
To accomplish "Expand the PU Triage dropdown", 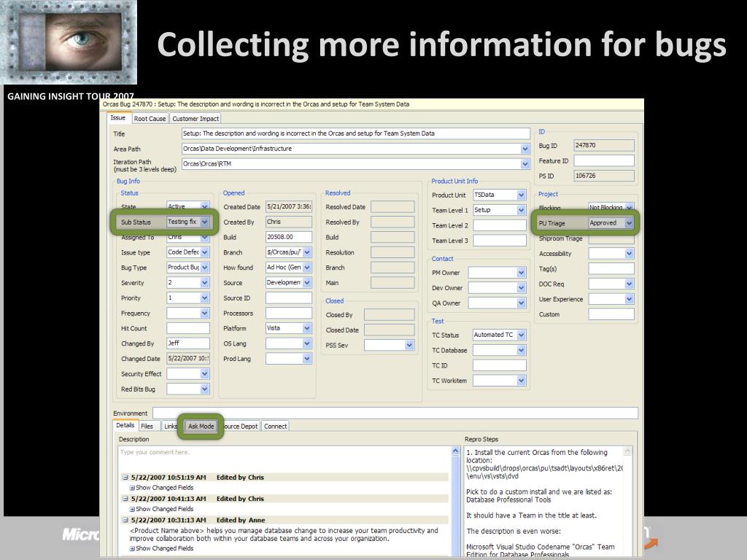I will pyautogui.click(x=629, y=223).
